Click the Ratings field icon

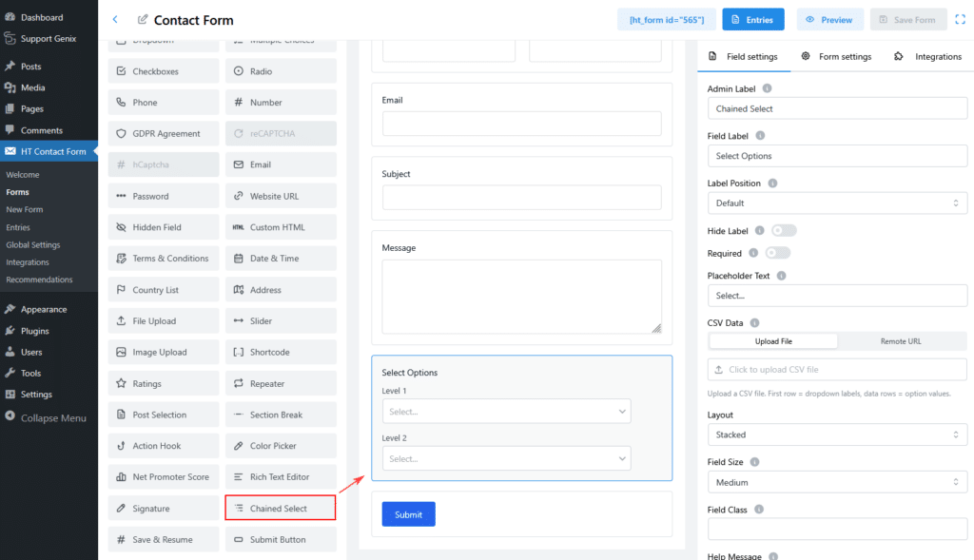pos(163,383)
